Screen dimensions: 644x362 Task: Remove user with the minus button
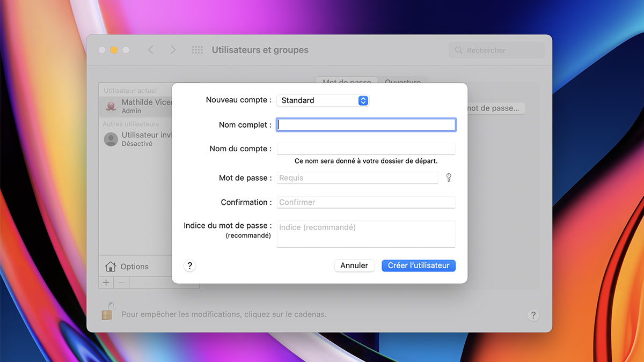click(121, 283)
